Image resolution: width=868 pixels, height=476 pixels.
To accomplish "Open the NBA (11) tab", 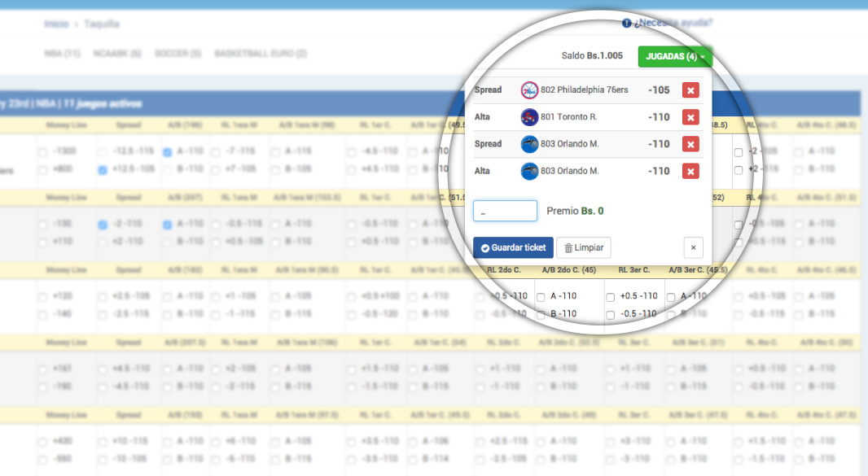I will point(62,54).
